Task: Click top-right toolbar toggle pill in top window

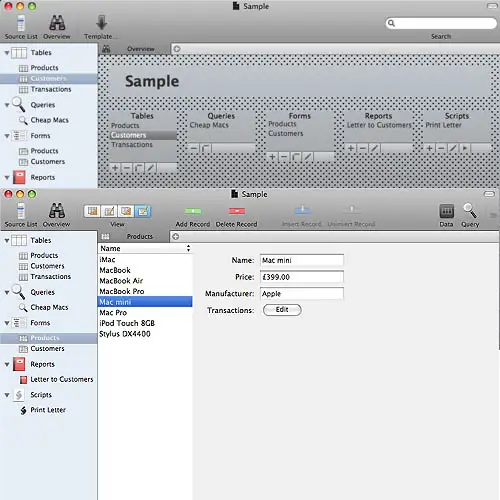Action: (492, 6)
